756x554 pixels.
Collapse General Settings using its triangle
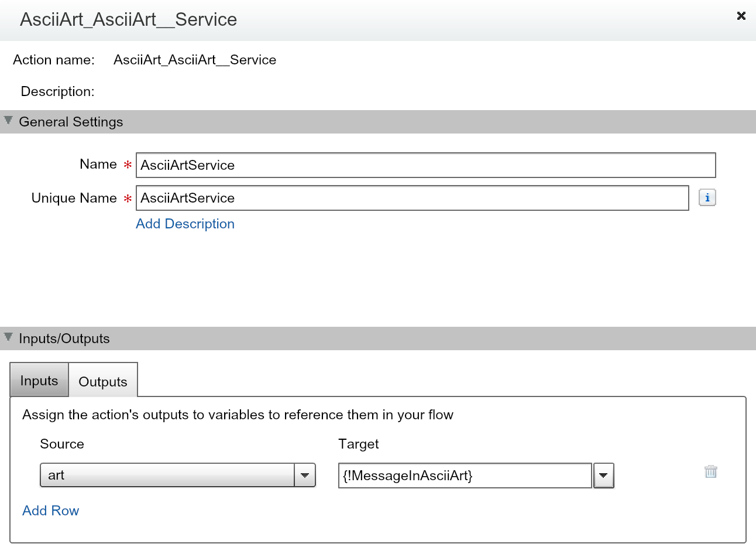8,121
